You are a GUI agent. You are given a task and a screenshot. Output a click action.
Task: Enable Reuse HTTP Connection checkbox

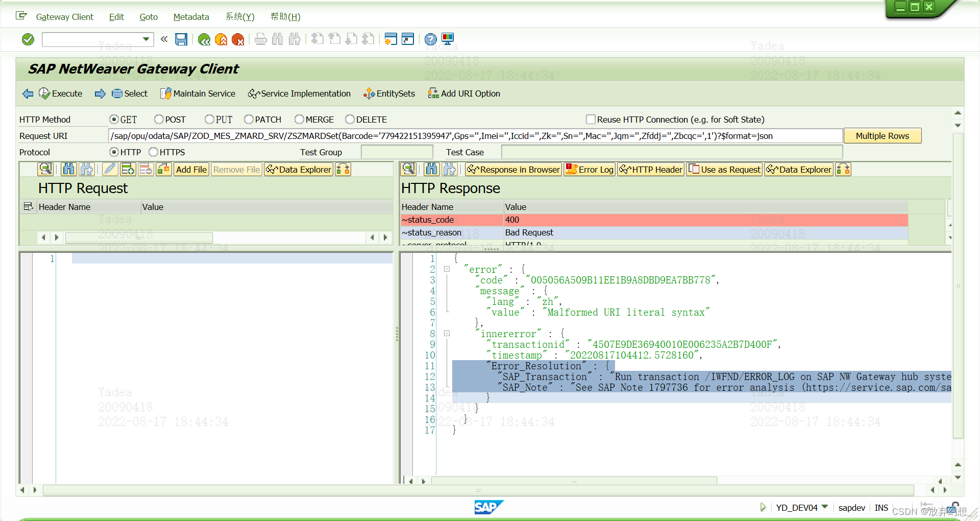point(591,119)
